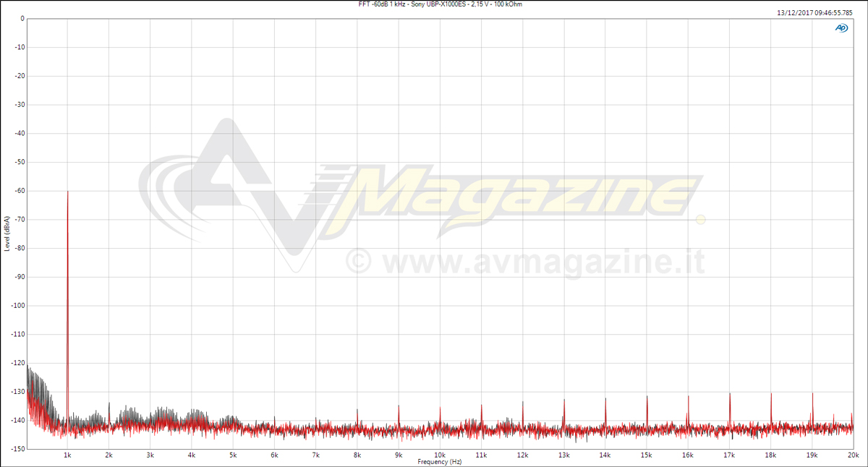The height and width of the screenshot is (467, 868).
Task: Click the '-50' level tick label
Action: point(20,162)
